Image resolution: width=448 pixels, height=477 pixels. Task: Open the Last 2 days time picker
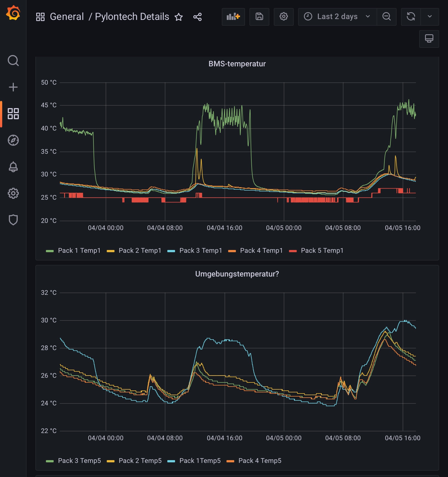click(x=337, y=17)
